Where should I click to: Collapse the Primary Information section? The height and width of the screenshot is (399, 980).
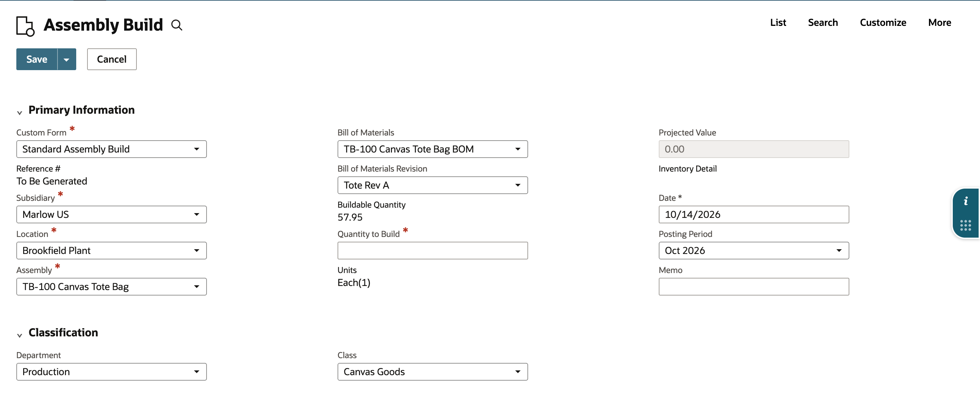(x=19, y=112)
